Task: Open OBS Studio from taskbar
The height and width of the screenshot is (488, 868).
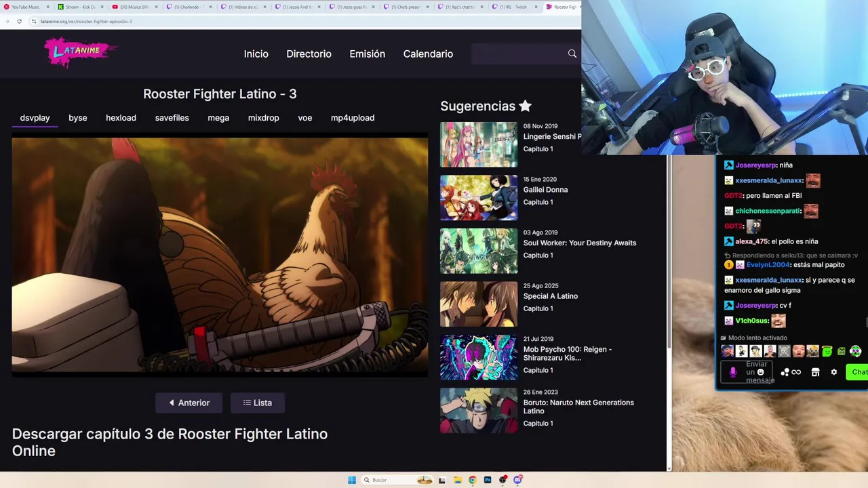Action: click(502, 480)
